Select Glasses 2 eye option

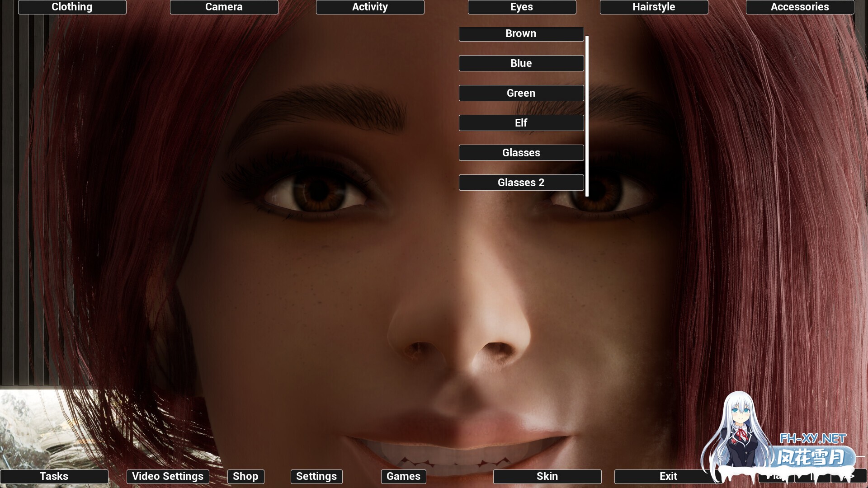521,183
